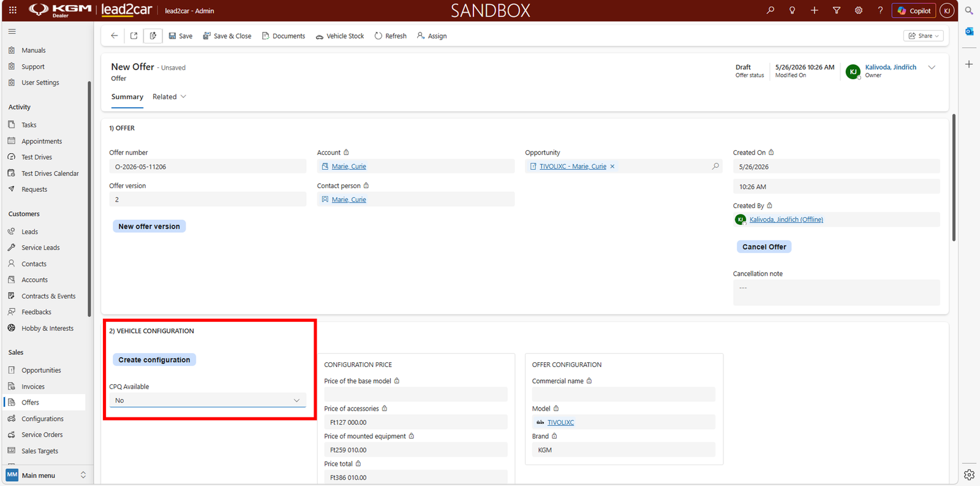Click the plus quick-create icon
The image size is (980, 486).
pyautogui.click(x=815, y=10)
